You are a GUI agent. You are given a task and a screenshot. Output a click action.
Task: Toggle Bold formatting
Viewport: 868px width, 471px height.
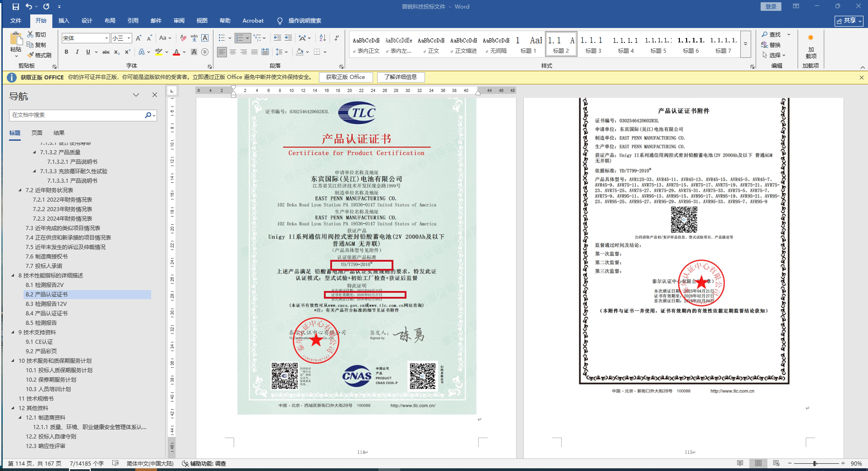pyautogui.click(x=66, y=52)
